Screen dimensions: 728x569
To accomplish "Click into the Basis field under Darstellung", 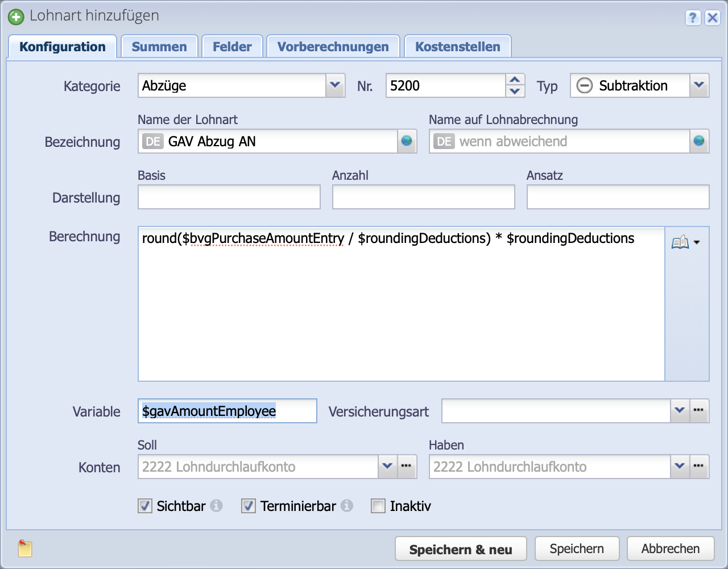I will click(227, 196).
